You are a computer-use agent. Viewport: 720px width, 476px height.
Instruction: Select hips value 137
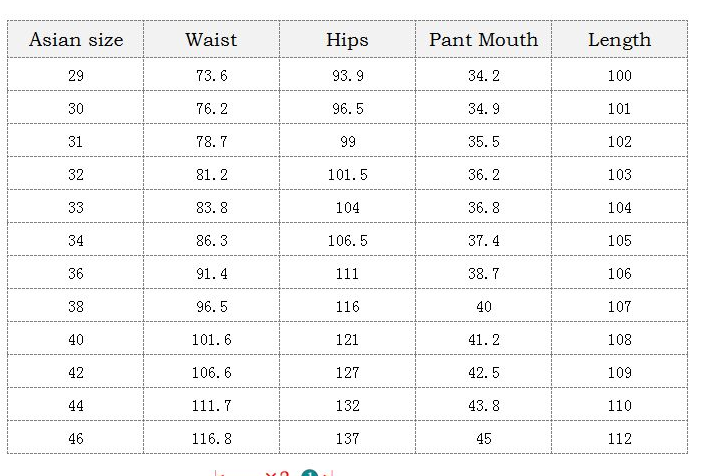(347, 439)
